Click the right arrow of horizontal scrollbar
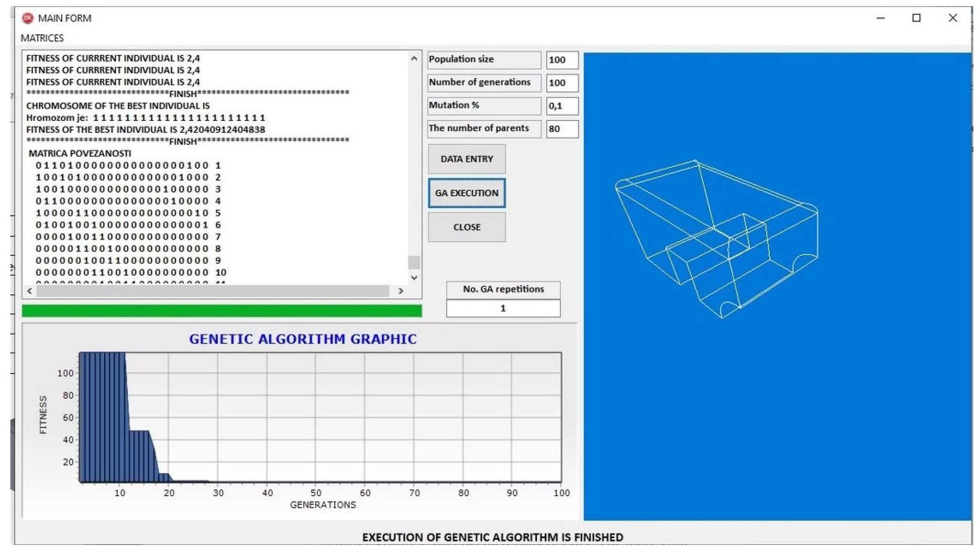Image resolution: width=980 pixels, height=553 pixels. (400, 291)
